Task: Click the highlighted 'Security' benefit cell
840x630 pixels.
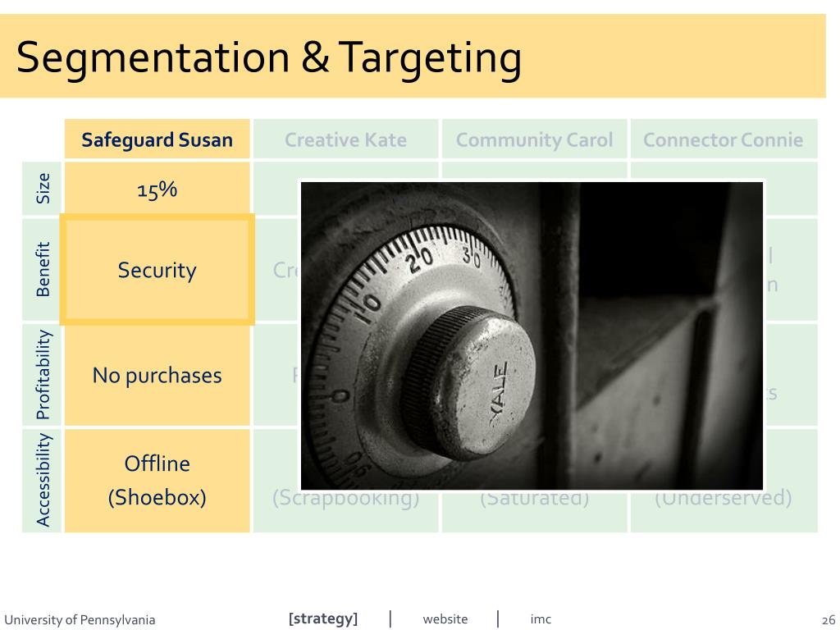Action: pyautogui.click(x=157, y=269)
